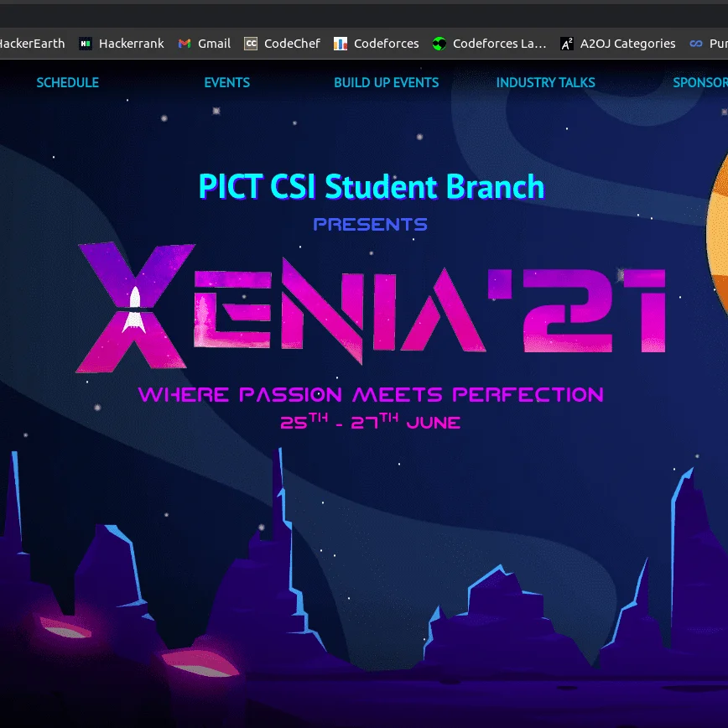Screen dimensions: 728x728
Task: Open the EVENTS nav item
Action: pyautogui.click(x=227, y=82)
